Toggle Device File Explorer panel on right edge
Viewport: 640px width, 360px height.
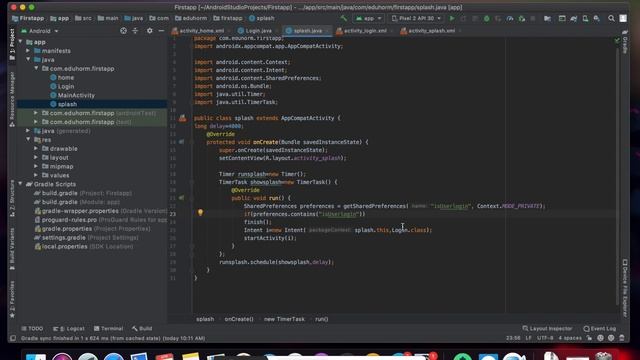pyautogui.click(x=624, y=288)
